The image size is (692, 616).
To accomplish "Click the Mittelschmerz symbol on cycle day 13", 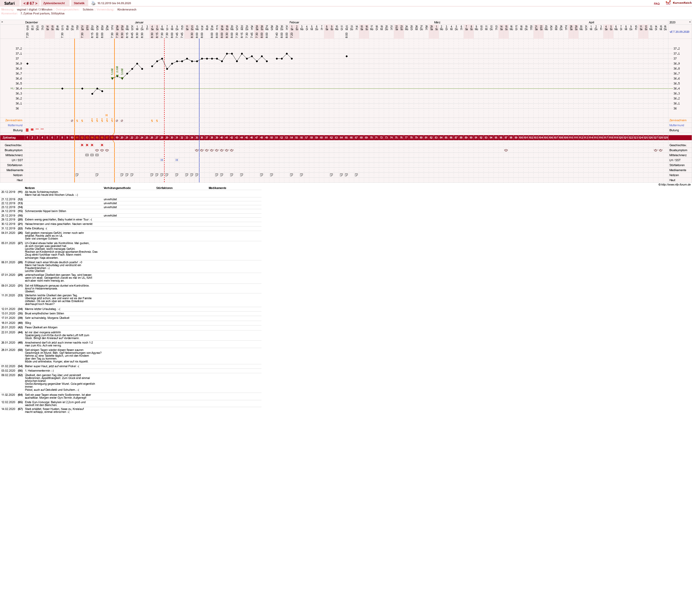I will point(87,155).
